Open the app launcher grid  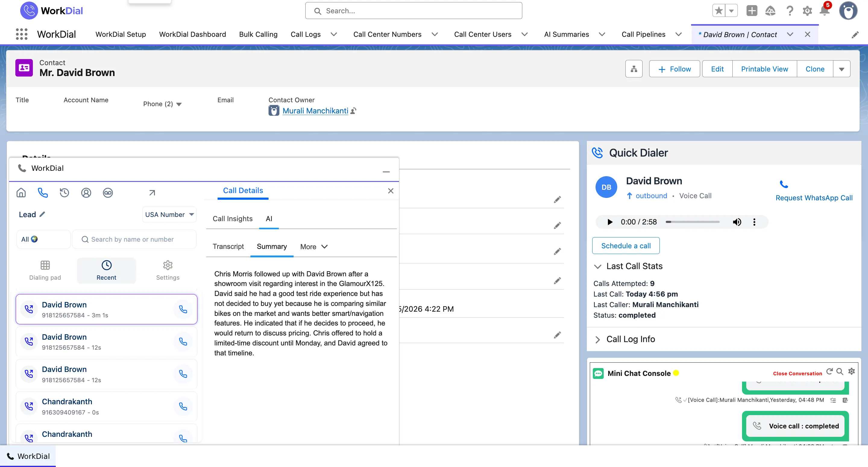point(22,34)
